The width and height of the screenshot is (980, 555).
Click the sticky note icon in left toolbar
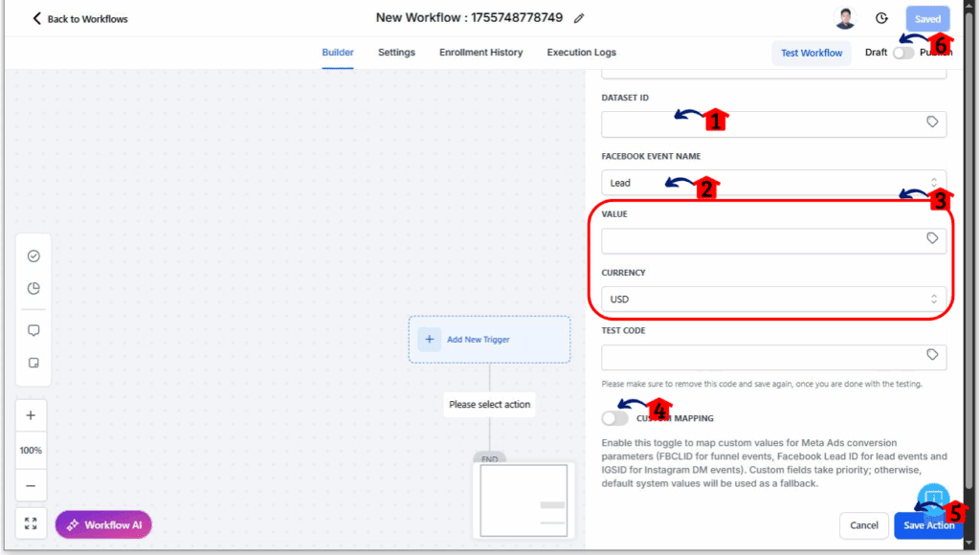(x=33, y=363)
